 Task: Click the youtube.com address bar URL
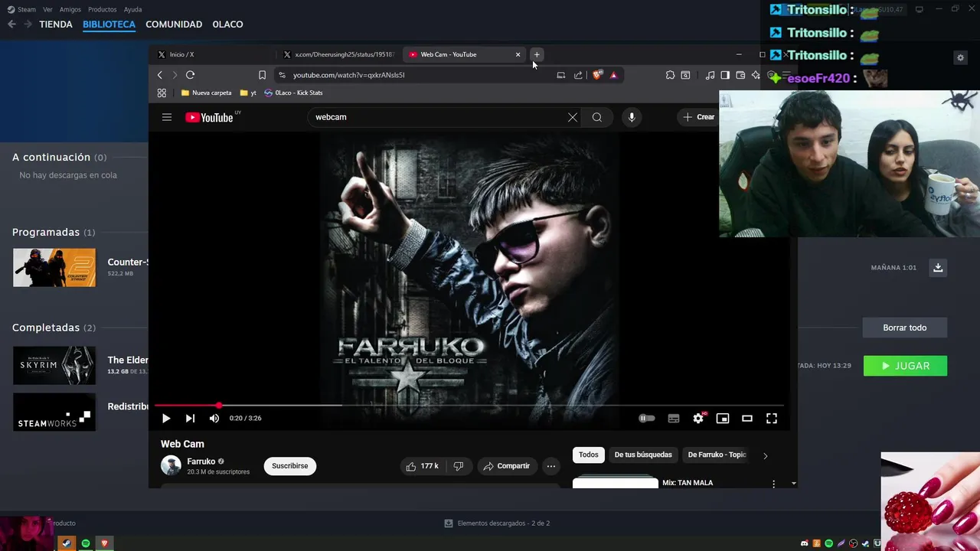pos(348,75)
